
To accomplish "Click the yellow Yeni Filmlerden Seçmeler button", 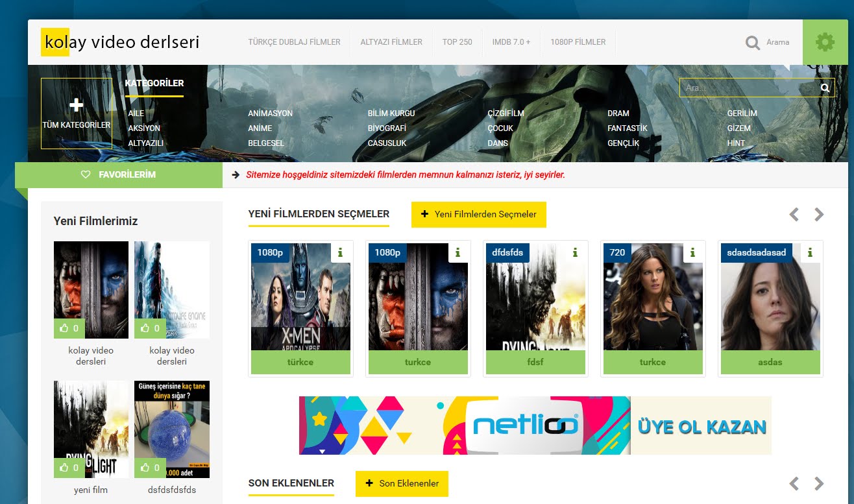I will click(479, 214).
